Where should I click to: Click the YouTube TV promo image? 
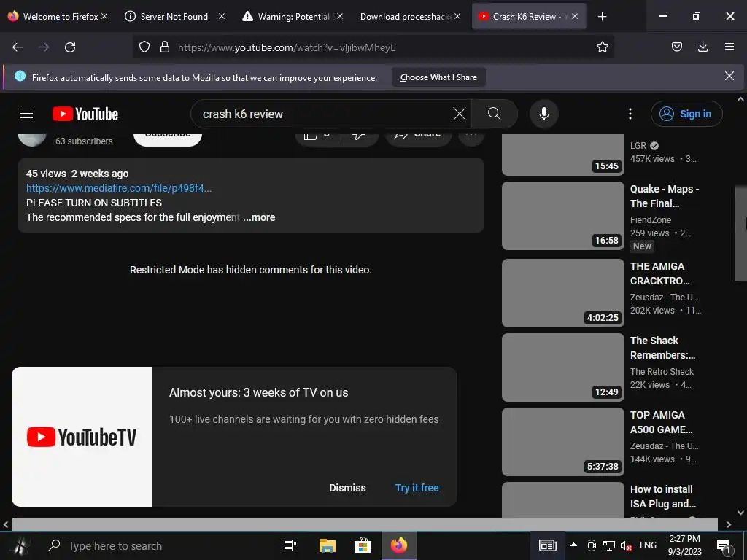coord(82,437)
